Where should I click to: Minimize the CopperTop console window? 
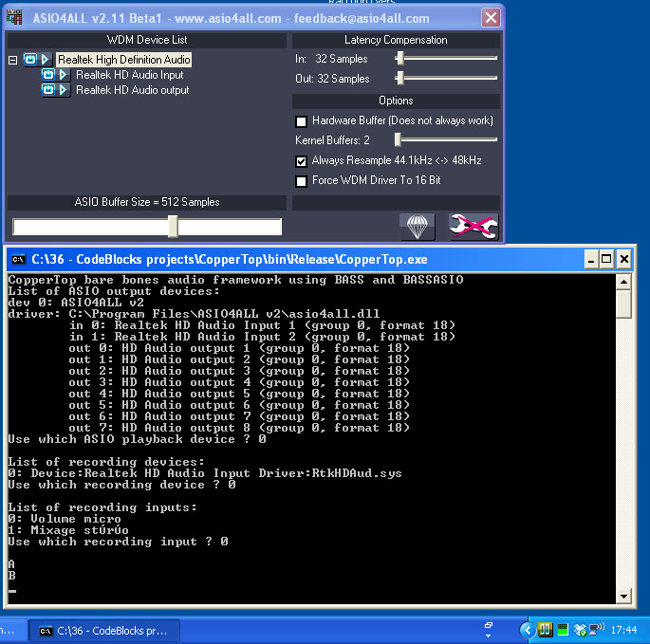(591, 260)
